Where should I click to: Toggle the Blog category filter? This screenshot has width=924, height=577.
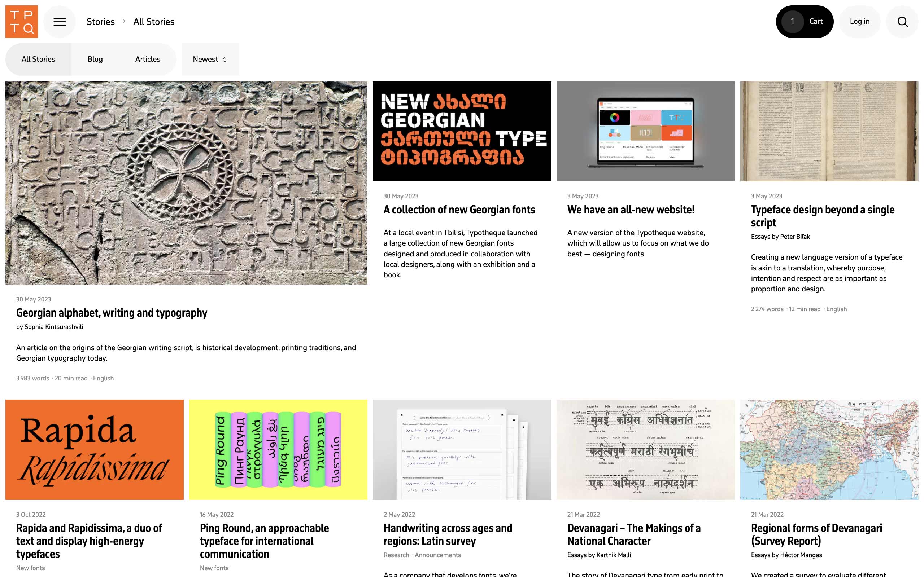(95, 59)
